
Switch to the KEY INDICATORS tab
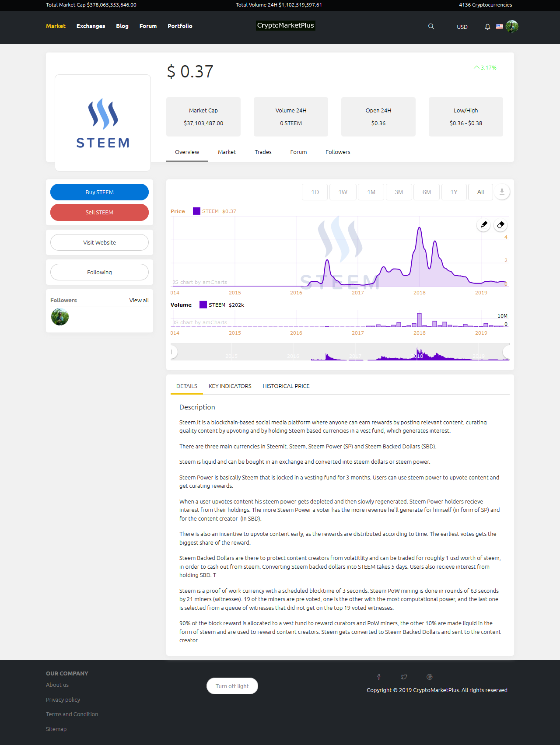click(x=230, y=386)
